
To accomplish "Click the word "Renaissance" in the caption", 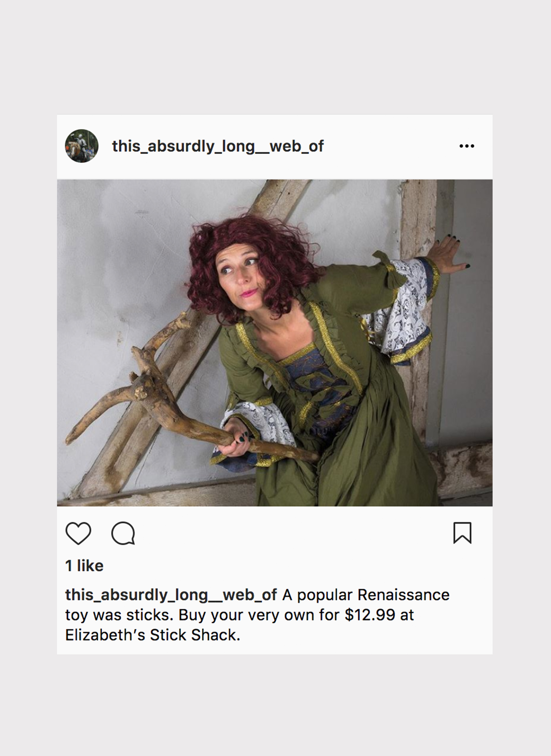I will (x=404, y=595).
